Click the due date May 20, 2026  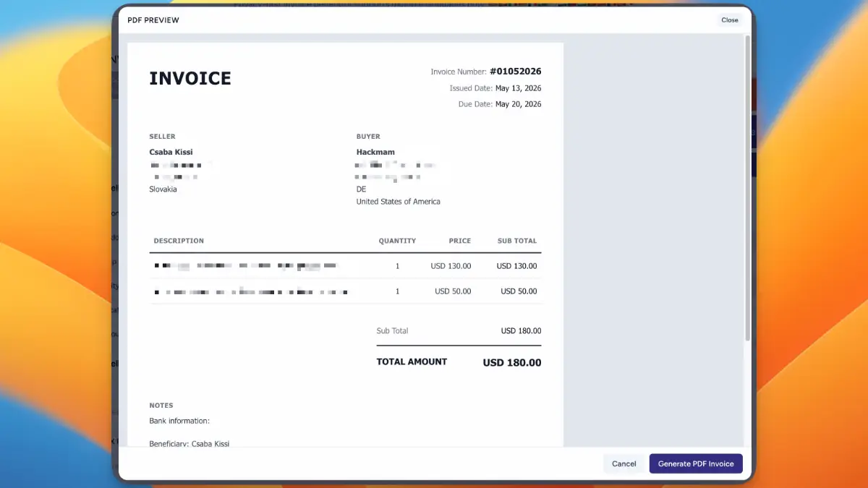[518, 104]
